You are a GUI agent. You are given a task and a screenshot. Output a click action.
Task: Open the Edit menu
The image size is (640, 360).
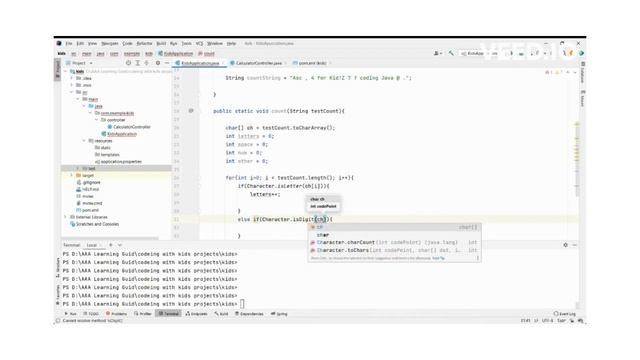[x=80, y=43]
